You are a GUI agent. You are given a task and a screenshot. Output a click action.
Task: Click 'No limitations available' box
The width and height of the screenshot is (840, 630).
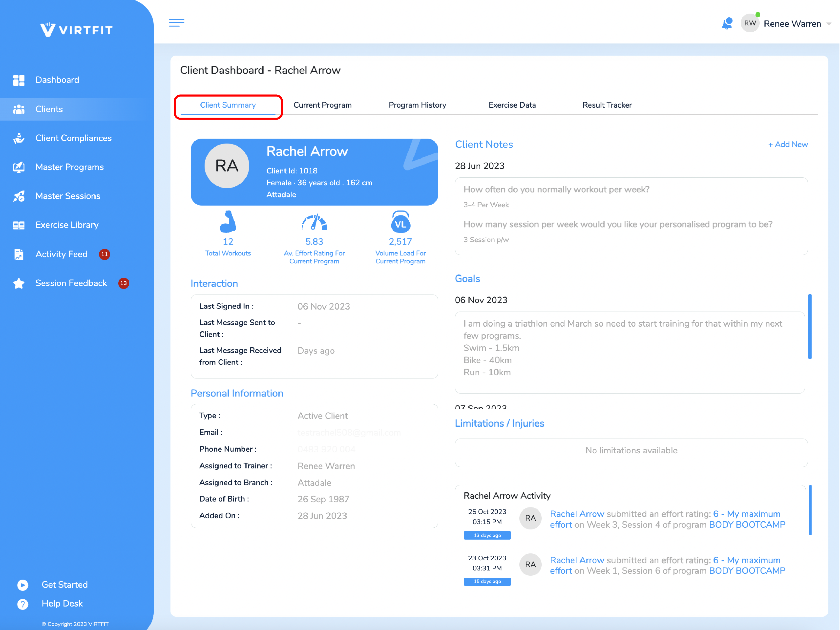pyautogui.click(x=631, y=453)
